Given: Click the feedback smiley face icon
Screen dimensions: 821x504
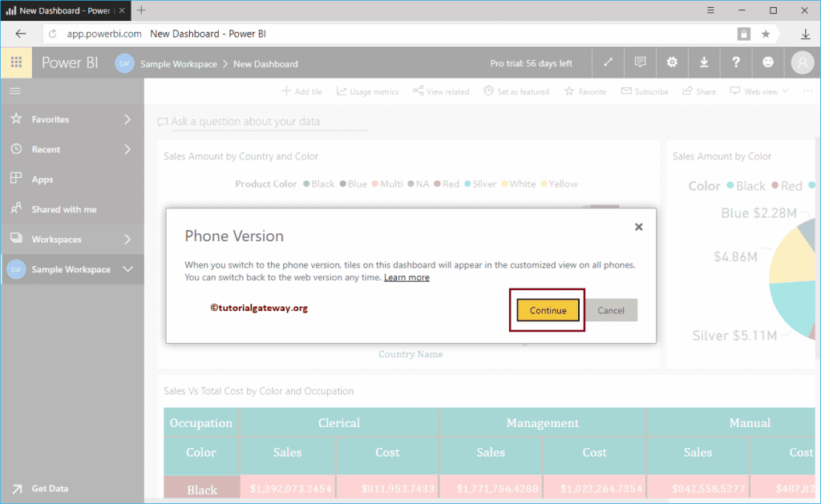Looking at the screenshot, I should click(767, 62).
